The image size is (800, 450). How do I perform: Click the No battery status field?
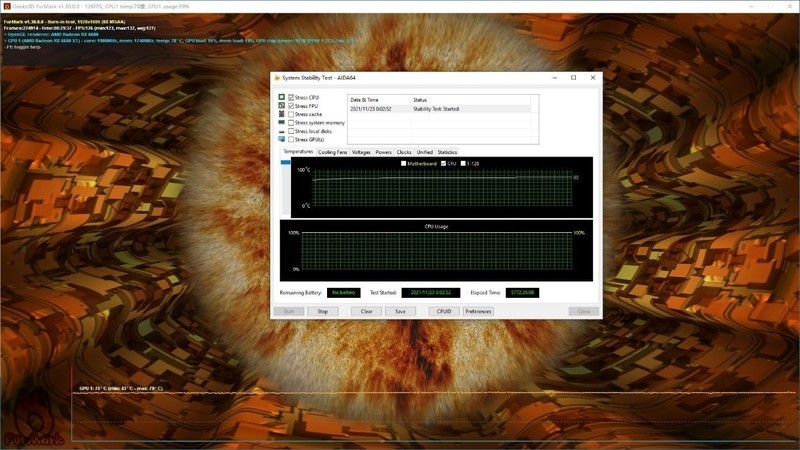344,293
